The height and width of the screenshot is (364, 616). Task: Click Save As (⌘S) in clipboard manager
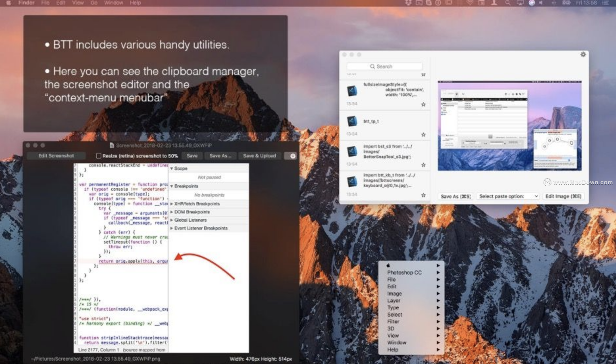coord(456,196)
